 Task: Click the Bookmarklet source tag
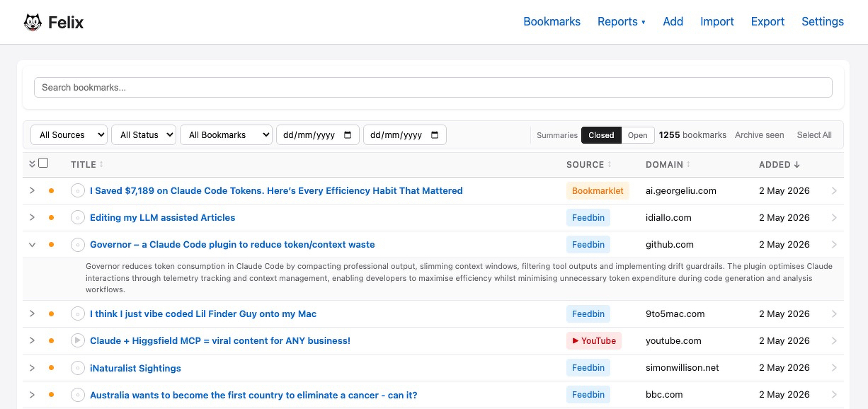tap(598, 190)
